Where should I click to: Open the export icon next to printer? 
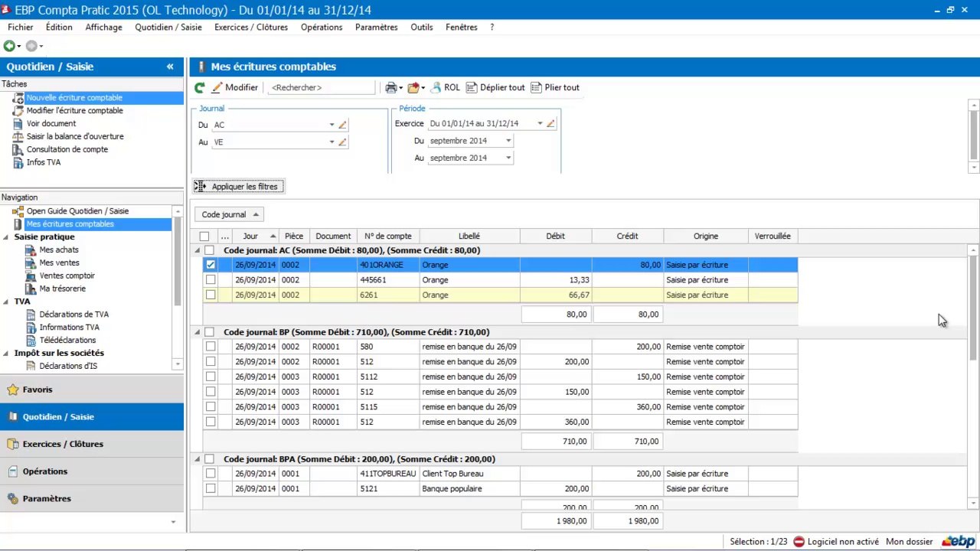(413, 88)
